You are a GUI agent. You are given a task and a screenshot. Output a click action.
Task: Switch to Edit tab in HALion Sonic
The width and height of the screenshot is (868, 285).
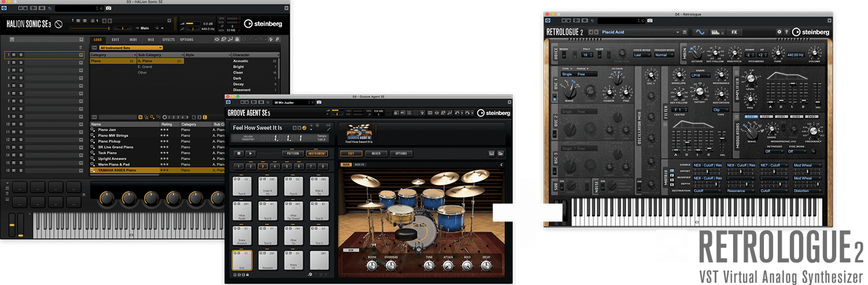pyautogui.click(x=116, y=39)
